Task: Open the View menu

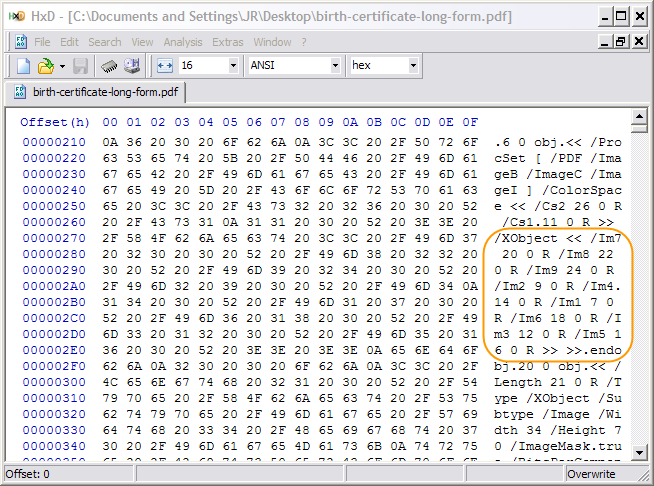Action: coord(142,42)
